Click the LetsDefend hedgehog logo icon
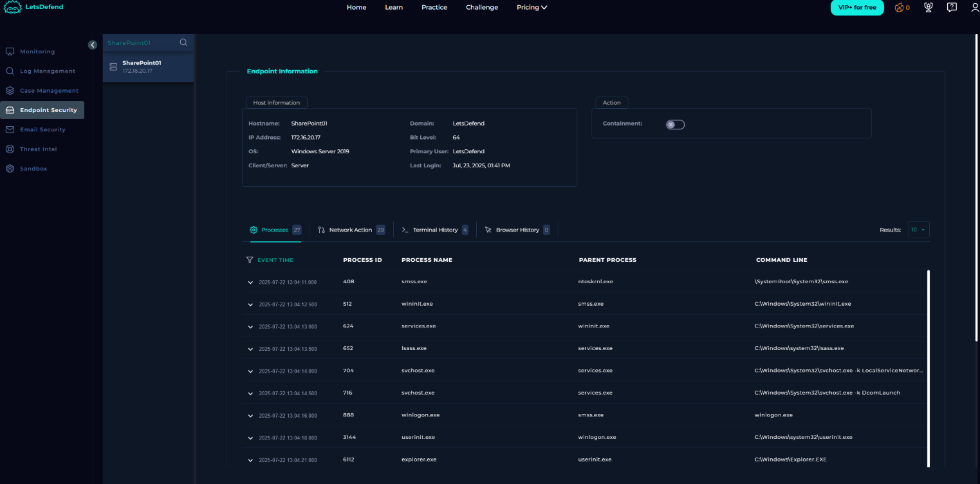 pyautogui.click(x=13, y=7)
